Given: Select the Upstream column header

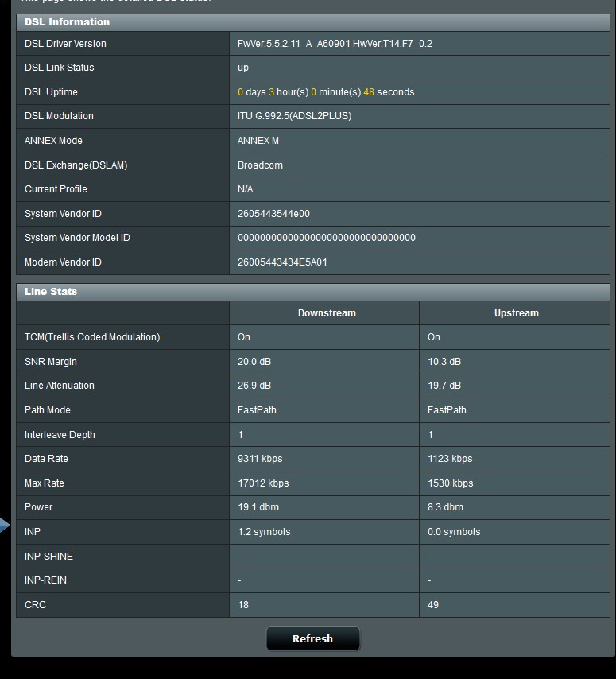Looking at the screenshot, I should pos(516,313).
